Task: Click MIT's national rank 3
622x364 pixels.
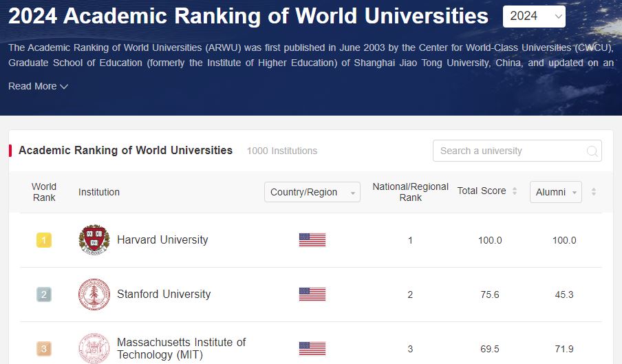Action: 410,349
